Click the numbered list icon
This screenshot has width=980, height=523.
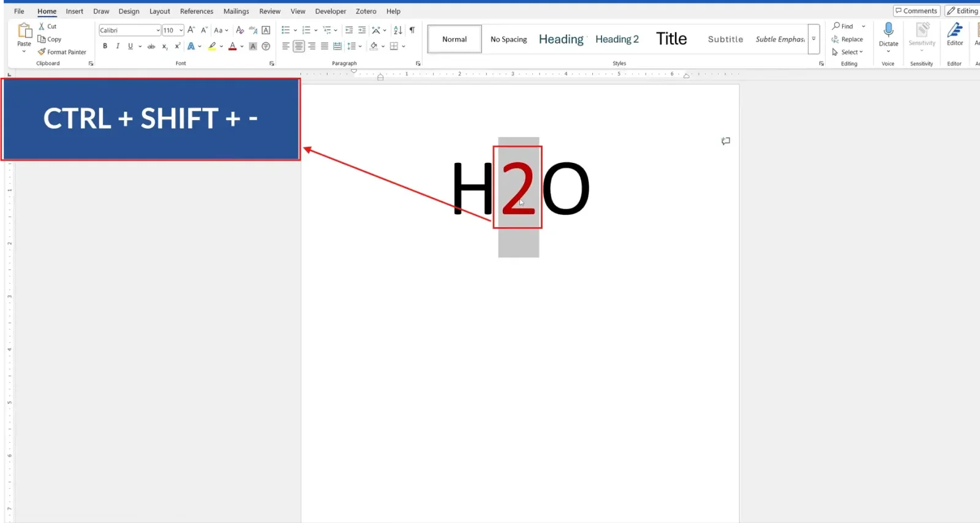pos(306,30)
